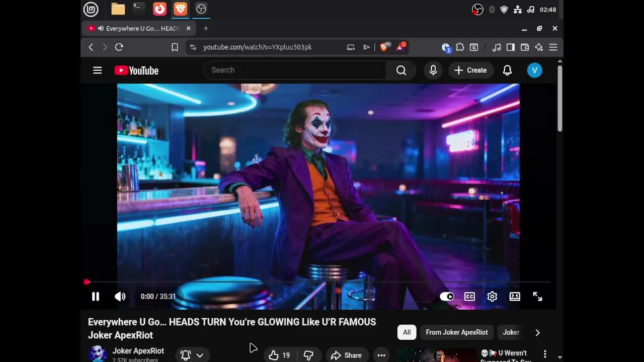Reload the YouTube page
Screen dimensions: 644x362
coord(119,47)
